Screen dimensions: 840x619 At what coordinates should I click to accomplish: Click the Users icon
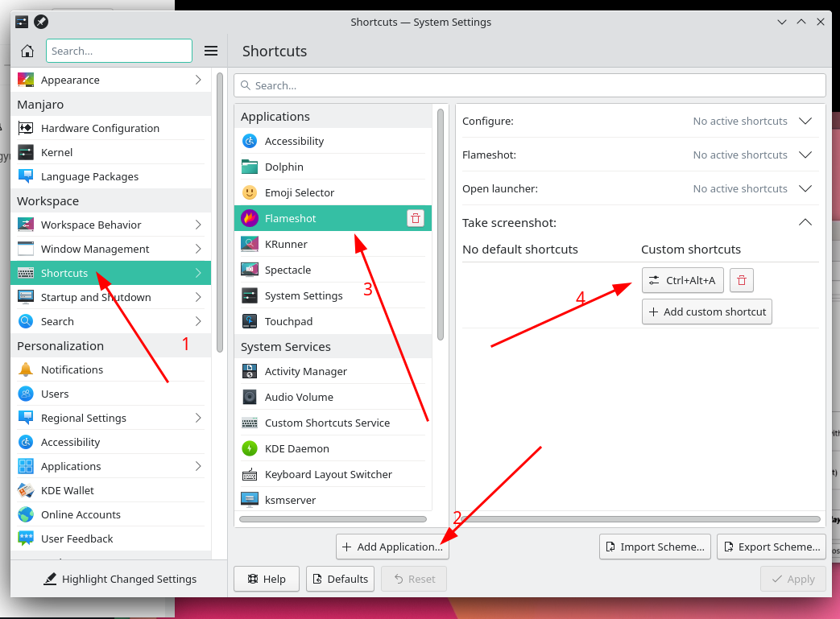26,394
